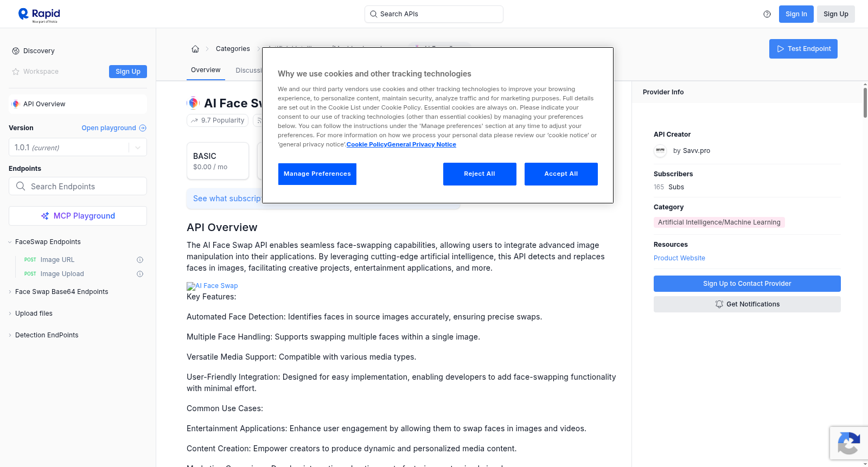The image size is (868, 467).
Task: Click the 9.7 Popularity badge
Action: [218, 120]
